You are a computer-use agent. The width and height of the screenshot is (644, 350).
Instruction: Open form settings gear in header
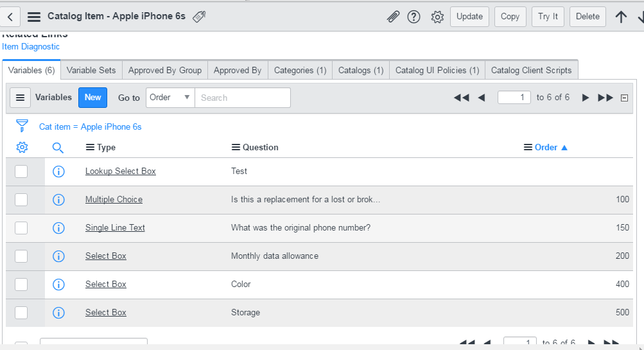tap(437, 17)
